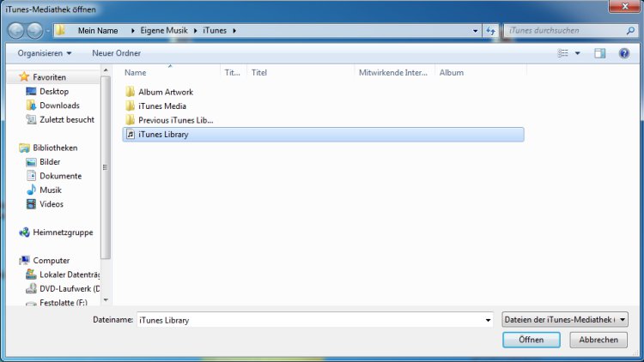Close the iTunes-Mediathek öffnen dialog
Viewport: 644px width, 362px height.
pyautogui.click(x=625, y=6)
